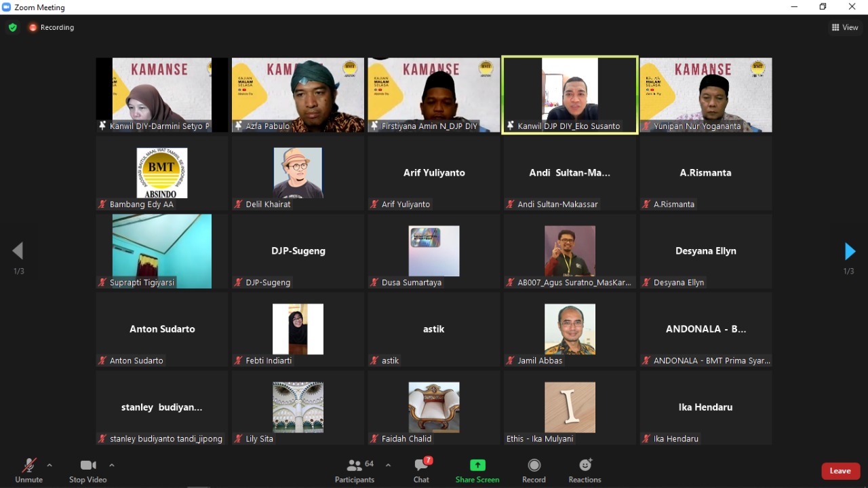Unmute the microphone

tap(28, 470)
